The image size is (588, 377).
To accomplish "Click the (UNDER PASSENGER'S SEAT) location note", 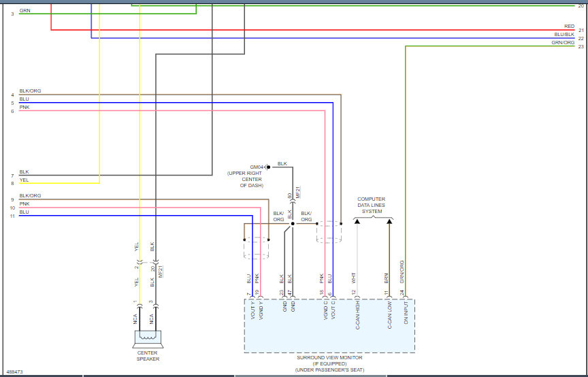I will pos(329,370).
